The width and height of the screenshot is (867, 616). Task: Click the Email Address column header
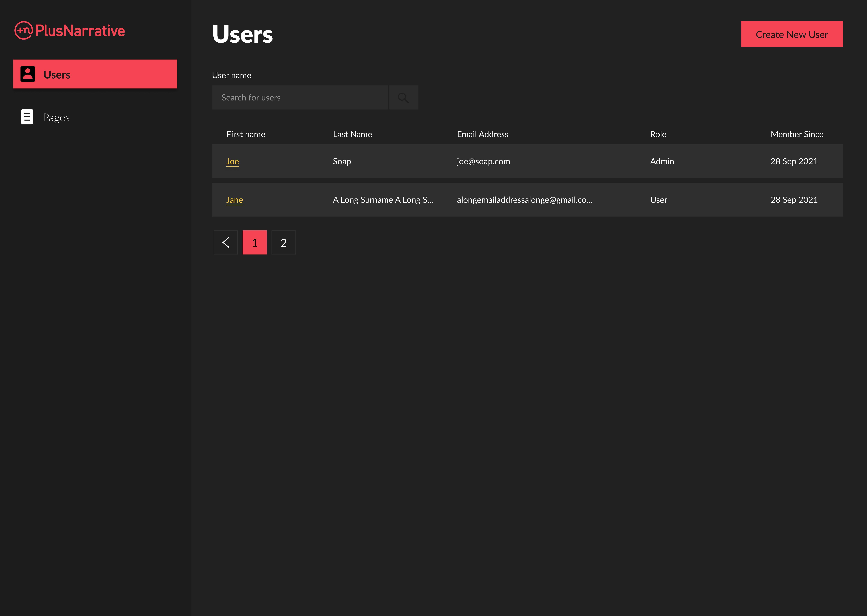click(x=482, y=134)
